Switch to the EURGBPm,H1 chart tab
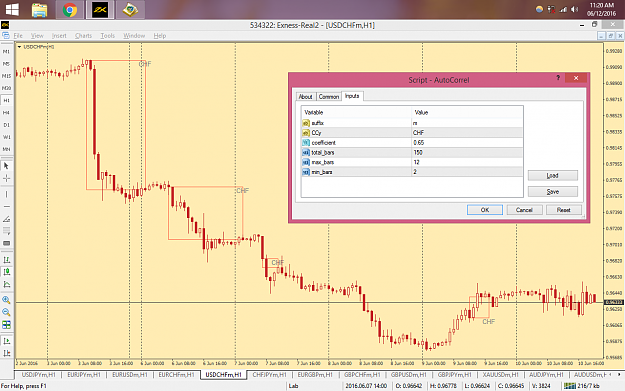This screenshot has width=625, height=391. point(315,375)
